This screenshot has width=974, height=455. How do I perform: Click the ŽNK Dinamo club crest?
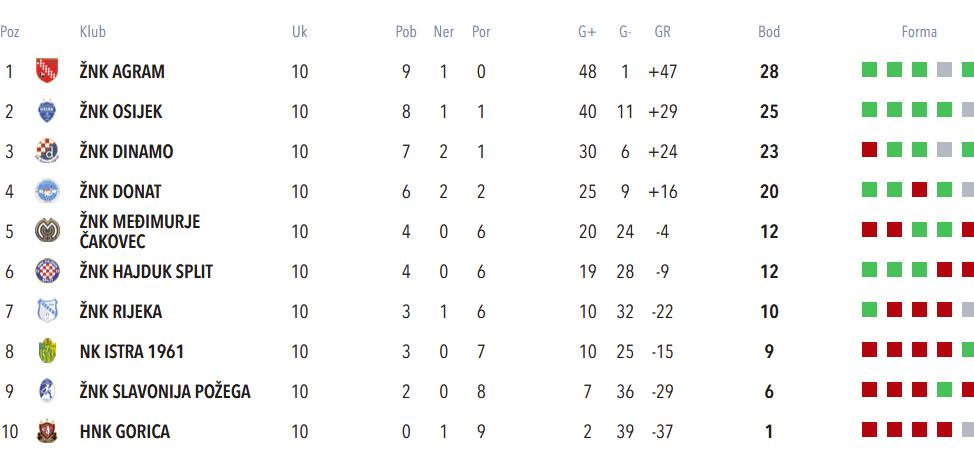pyautogui.click(x=47, y=151)
